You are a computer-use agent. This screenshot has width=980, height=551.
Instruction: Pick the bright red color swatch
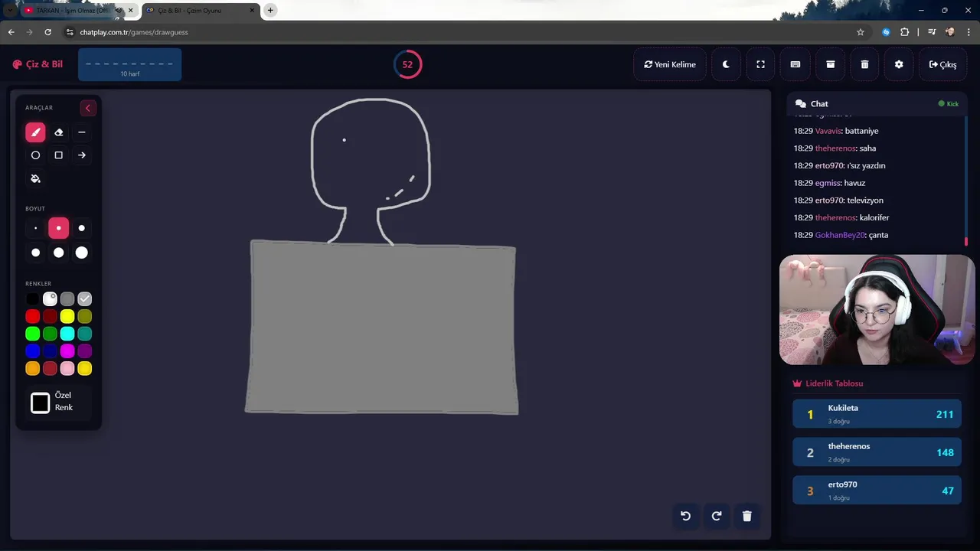pos(32,316)
